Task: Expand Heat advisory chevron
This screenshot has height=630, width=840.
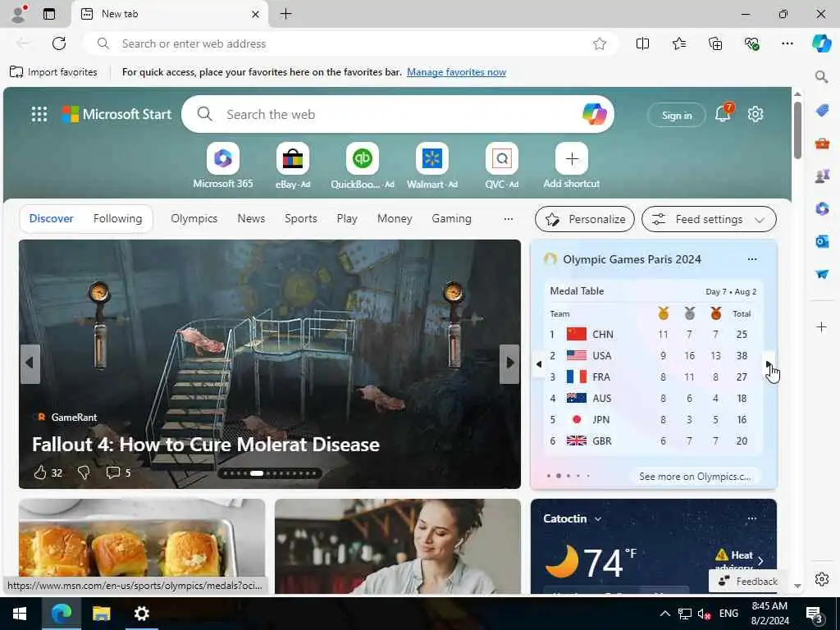Action: point(760,561)
